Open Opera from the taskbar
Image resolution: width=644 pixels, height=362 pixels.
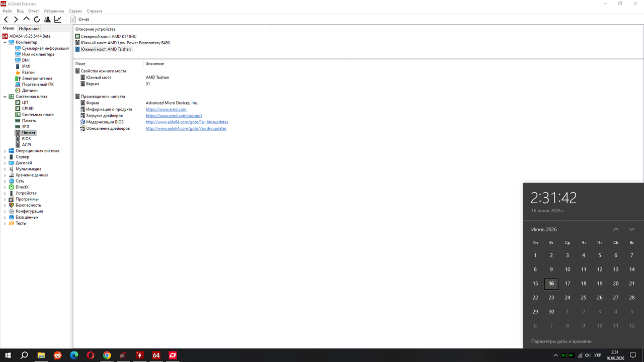[x=91, y=355]
